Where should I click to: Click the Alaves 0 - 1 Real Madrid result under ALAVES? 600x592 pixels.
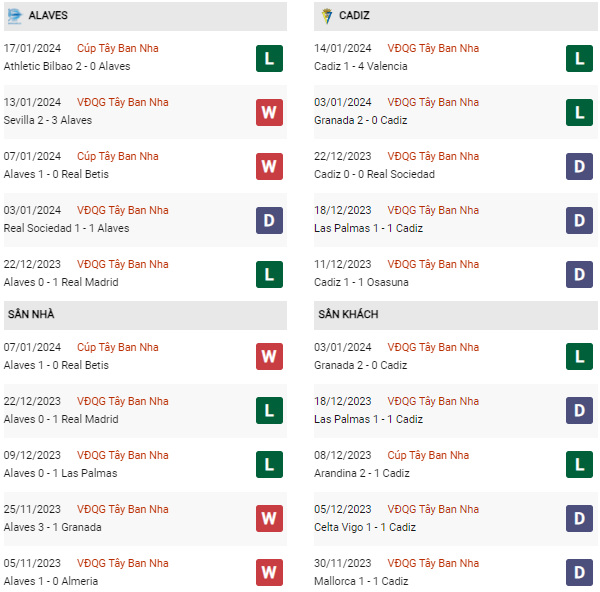tap(61, 282)
